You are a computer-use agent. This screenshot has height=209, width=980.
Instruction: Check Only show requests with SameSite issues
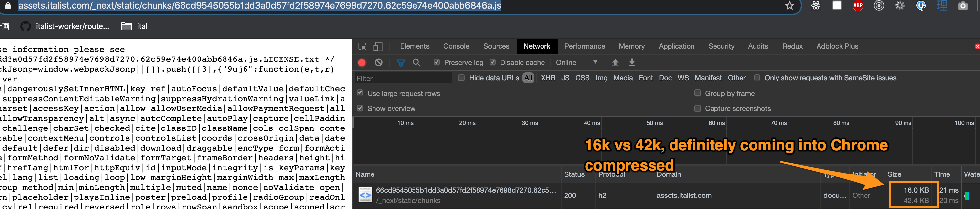click(x=757, y=77)
